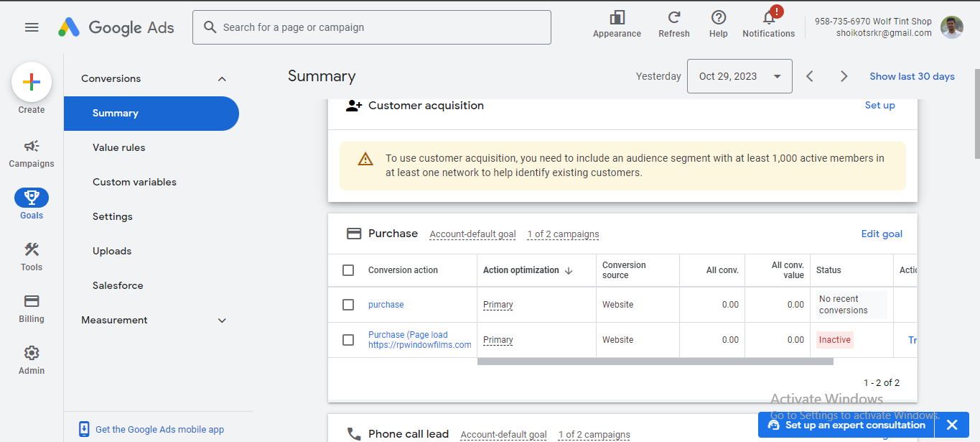Open the Help menu icon

[718, 17]
